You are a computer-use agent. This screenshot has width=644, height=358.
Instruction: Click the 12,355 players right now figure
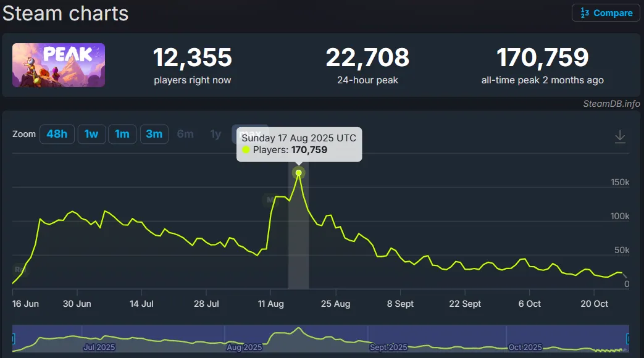pos(192,57)
